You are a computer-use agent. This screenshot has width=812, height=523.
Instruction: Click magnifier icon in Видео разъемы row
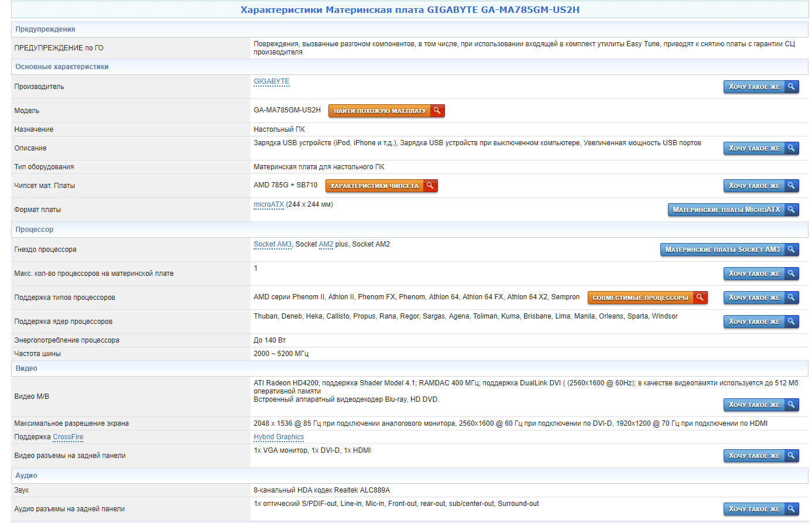tap(792, 456)
